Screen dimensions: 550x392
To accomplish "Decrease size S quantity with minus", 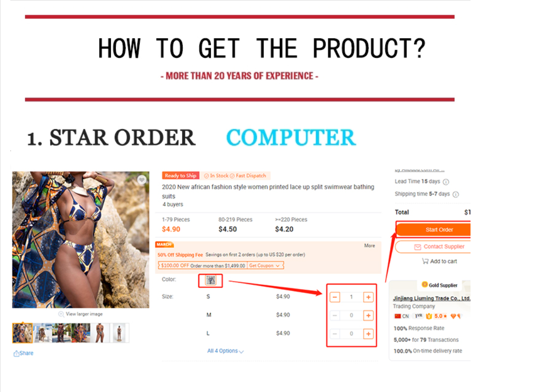I will (x=335, y=297).
